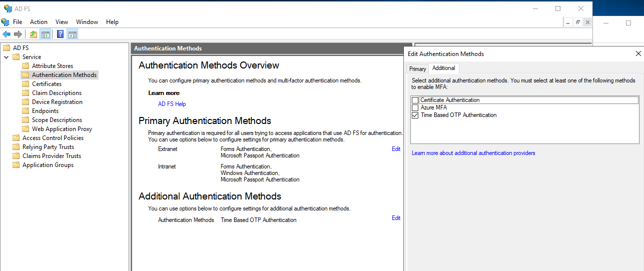Image resolution: width=644 pixels, height=271 pixels.
Task: Uncheck Time Based OTP Authentication
Action: [415, 115]
